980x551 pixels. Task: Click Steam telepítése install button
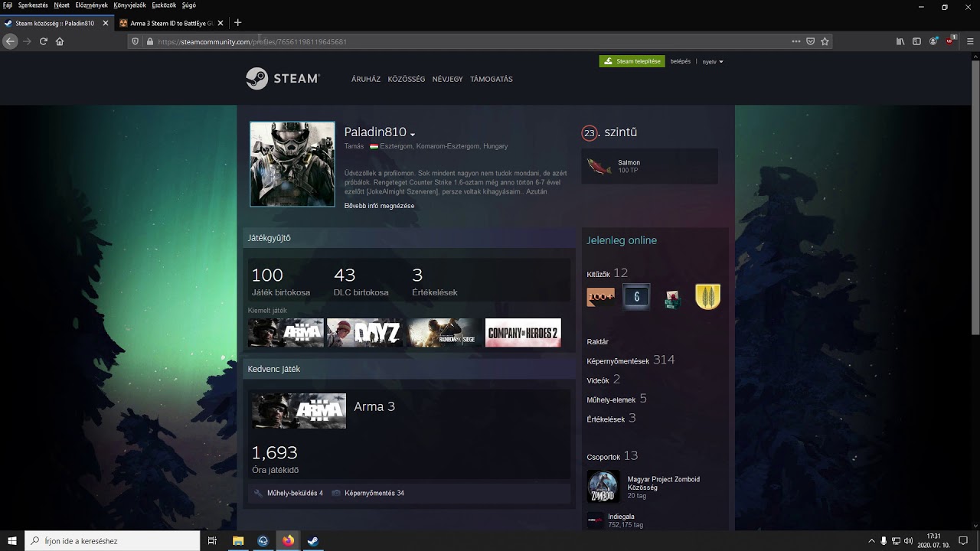click(x=632, y=61)
